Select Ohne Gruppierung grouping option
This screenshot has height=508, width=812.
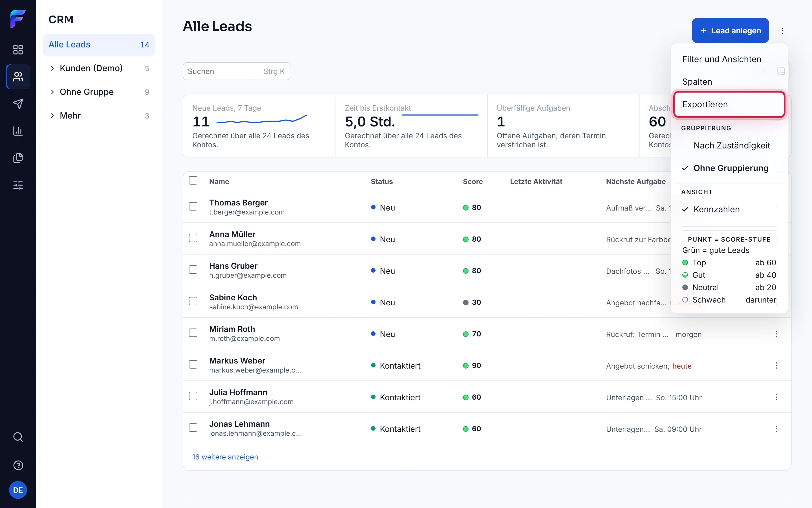[729, 168]
